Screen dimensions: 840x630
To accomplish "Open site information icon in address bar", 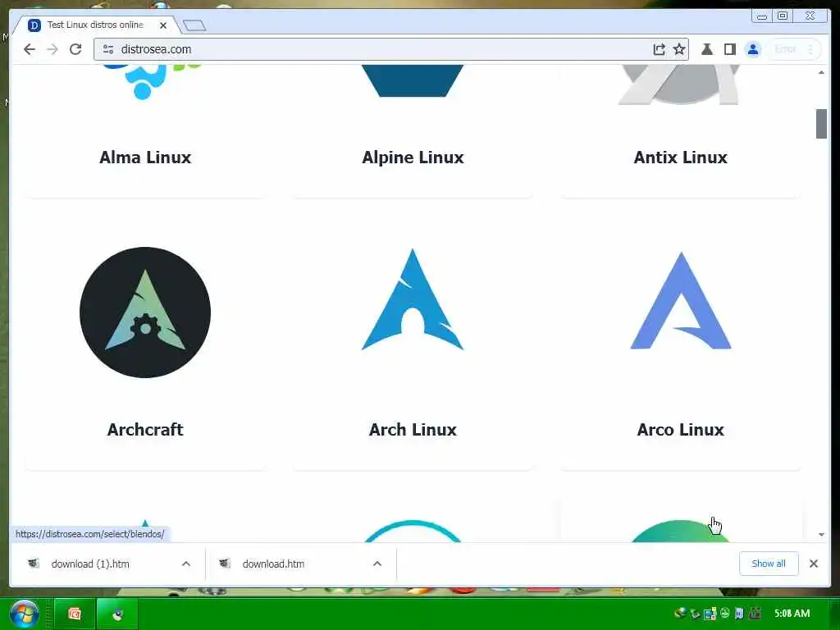I will [x=108, y=49].
